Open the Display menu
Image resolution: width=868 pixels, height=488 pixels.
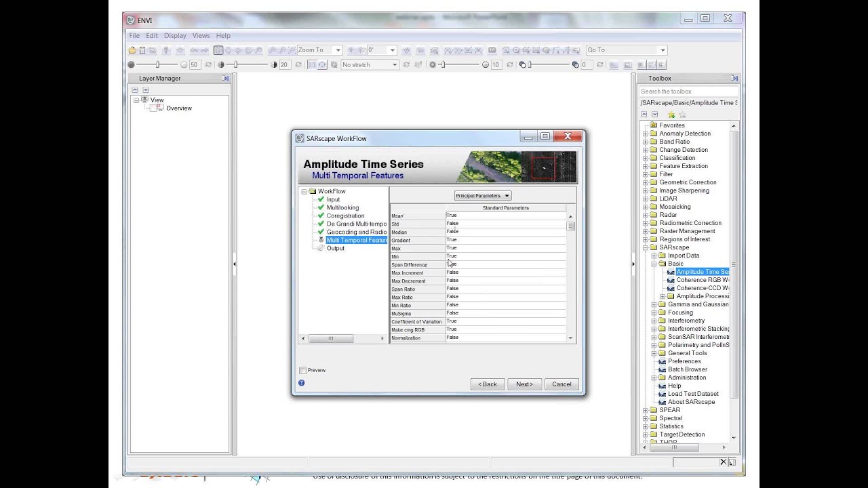175,35
